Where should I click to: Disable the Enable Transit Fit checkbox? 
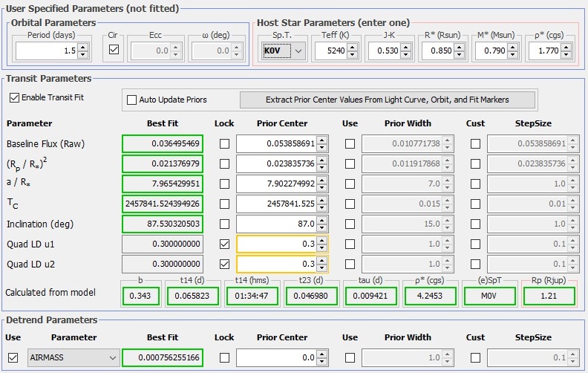coord(15,97)
